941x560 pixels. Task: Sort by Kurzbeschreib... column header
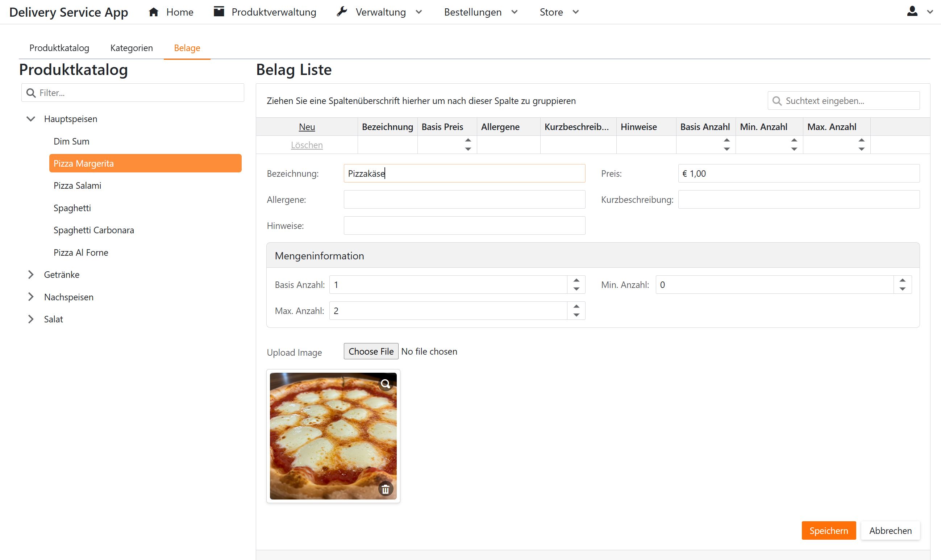pos(578,127)
